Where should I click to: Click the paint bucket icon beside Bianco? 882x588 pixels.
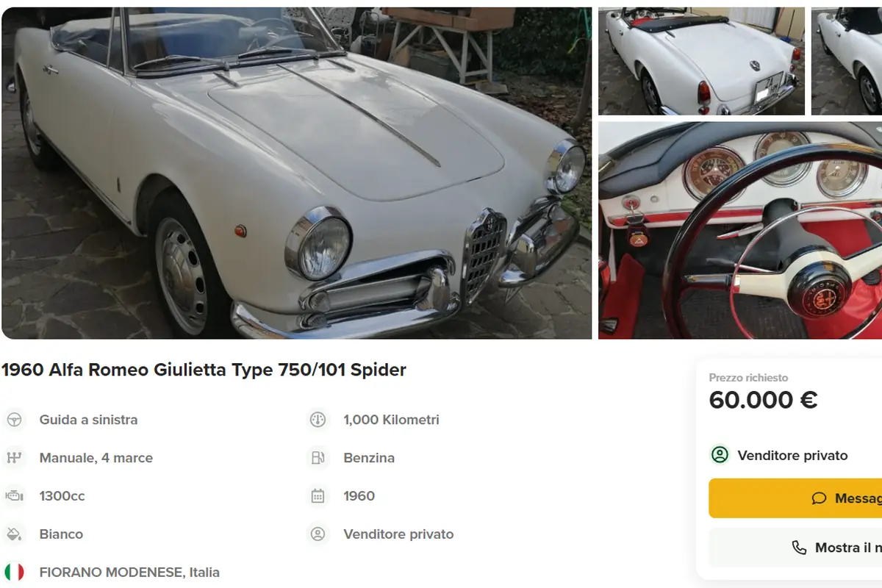(14, 534)
